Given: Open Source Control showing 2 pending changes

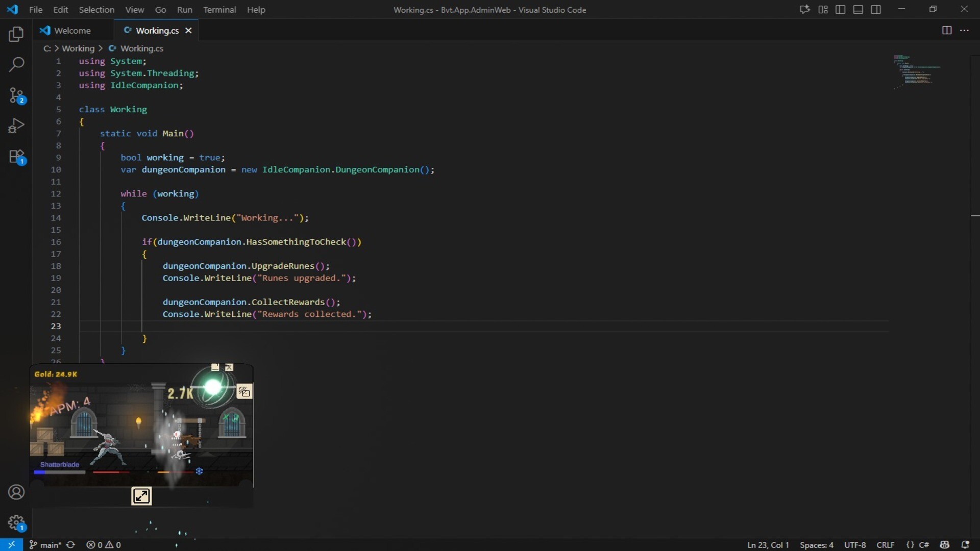Looking at the screenshot, I should coord(16,96).
